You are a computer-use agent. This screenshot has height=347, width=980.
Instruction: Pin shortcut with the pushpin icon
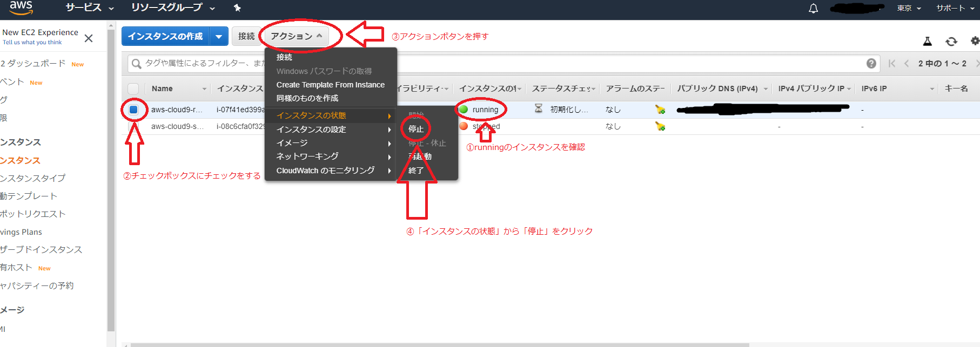click(237, 8)
